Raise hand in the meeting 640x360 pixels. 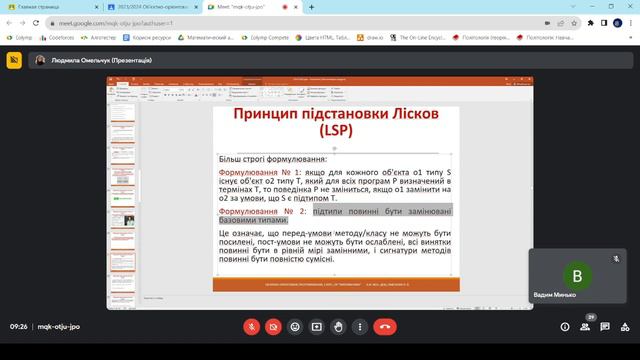coord(338,327)
